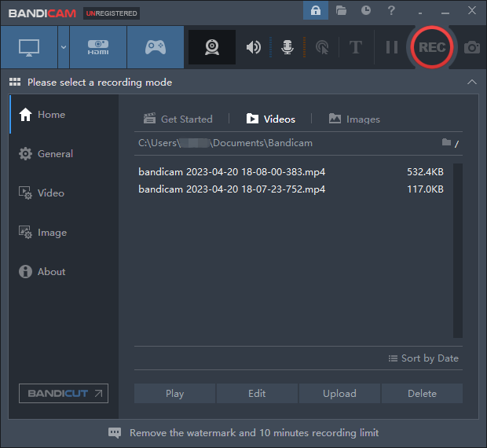
Task: Toggle the webcam overlay icon
Action: point(212,47)
